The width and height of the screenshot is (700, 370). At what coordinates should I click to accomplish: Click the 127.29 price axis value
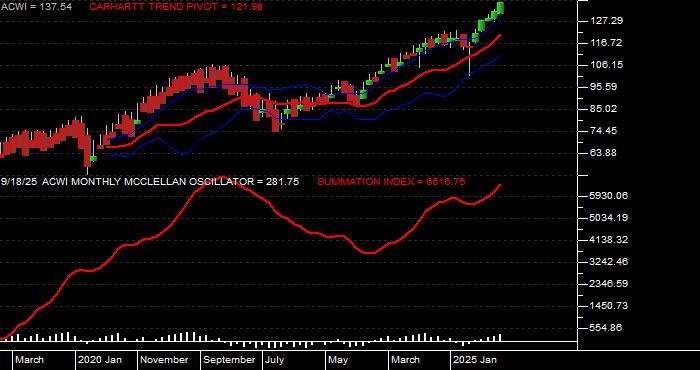point(606,21)
